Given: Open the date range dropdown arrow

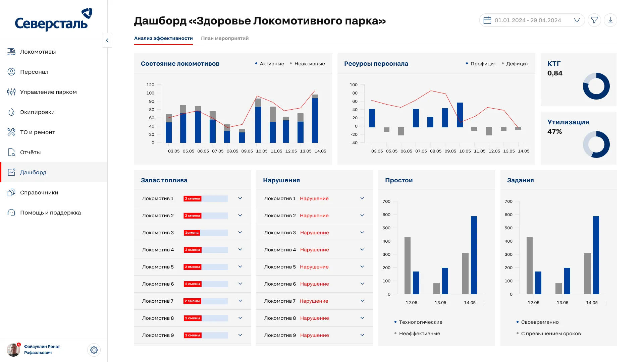Looking at the screenshot, I should pos(577,20).
